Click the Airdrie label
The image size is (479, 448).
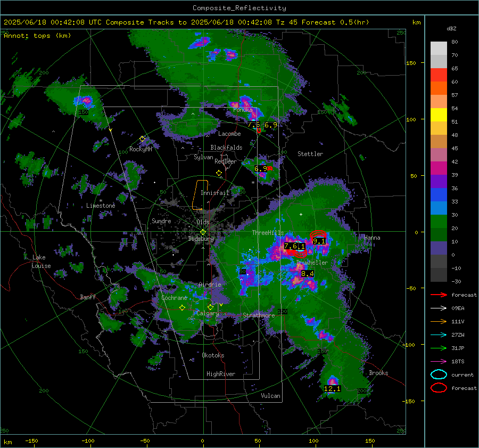pyautogui.click(x=210, y=284)
